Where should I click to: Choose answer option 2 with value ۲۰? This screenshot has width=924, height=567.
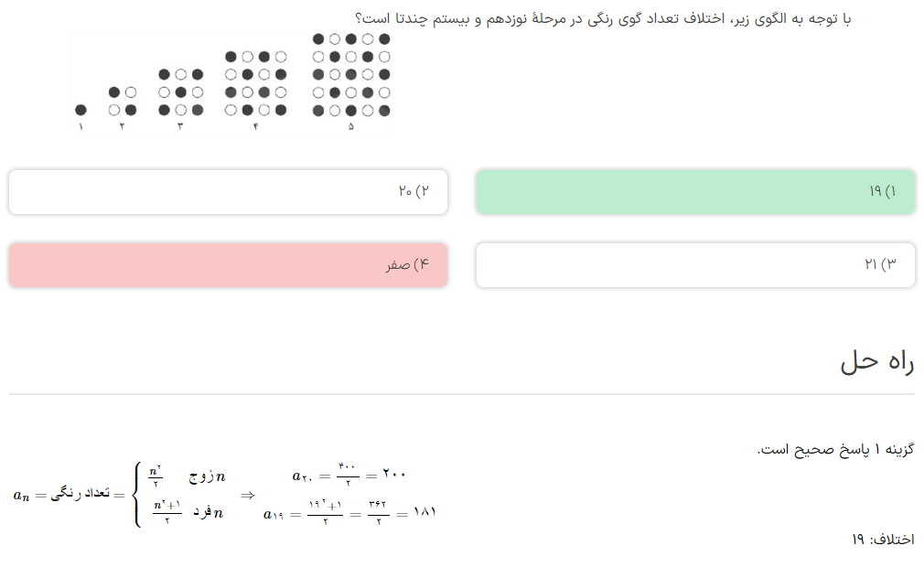228,192
